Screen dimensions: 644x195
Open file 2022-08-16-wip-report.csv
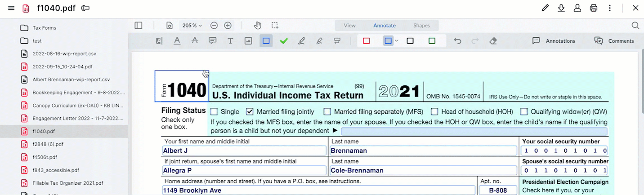(64, 54)
